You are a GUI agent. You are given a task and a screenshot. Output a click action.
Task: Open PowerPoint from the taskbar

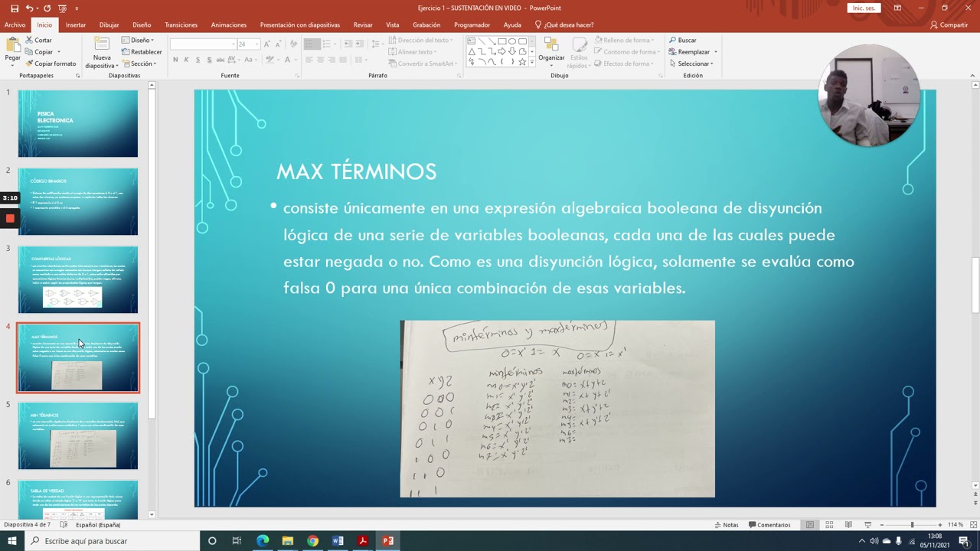click(x=387, y=541)
